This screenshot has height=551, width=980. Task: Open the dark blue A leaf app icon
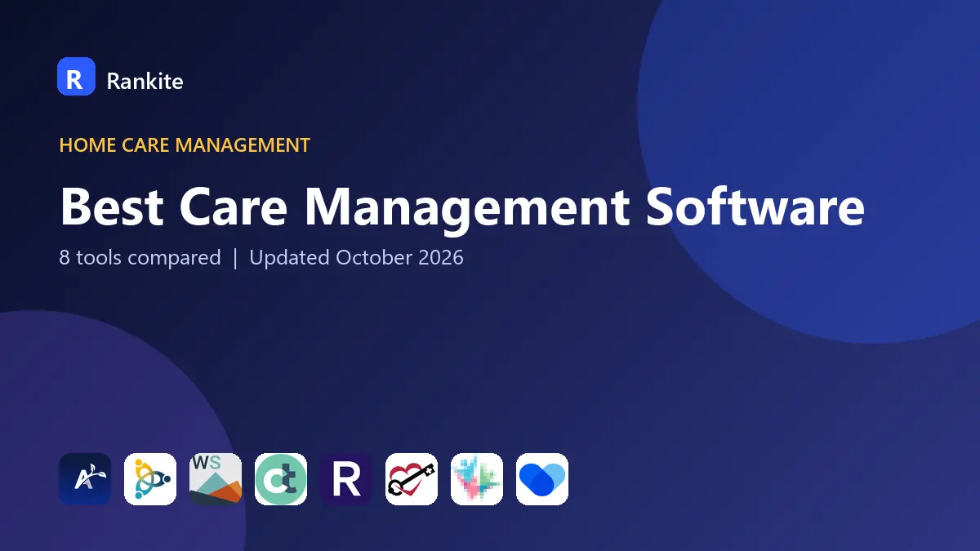pos(85,479)
